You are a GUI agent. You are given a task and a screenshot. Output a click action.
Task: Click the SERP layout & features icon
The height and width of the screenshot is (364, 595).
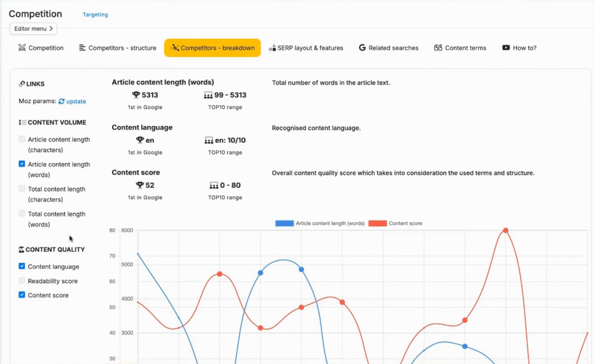pos(272,48)
